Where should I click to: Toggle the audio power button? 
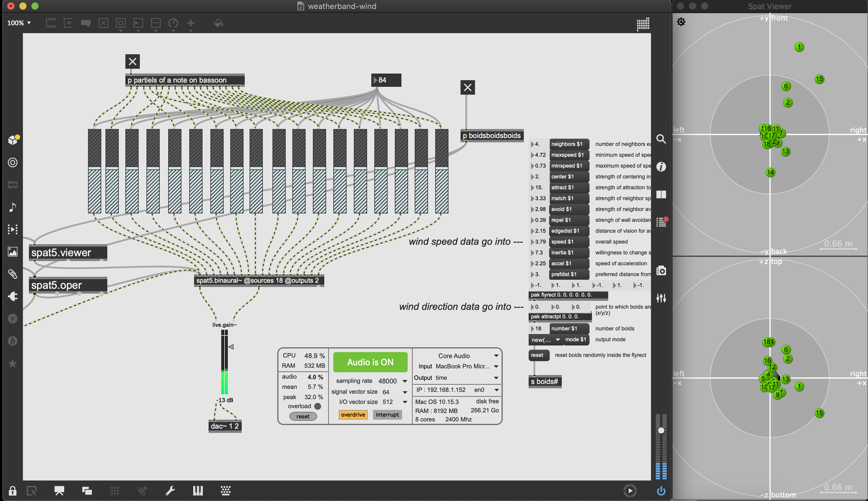pyautogui.click(x=661, y=490)
